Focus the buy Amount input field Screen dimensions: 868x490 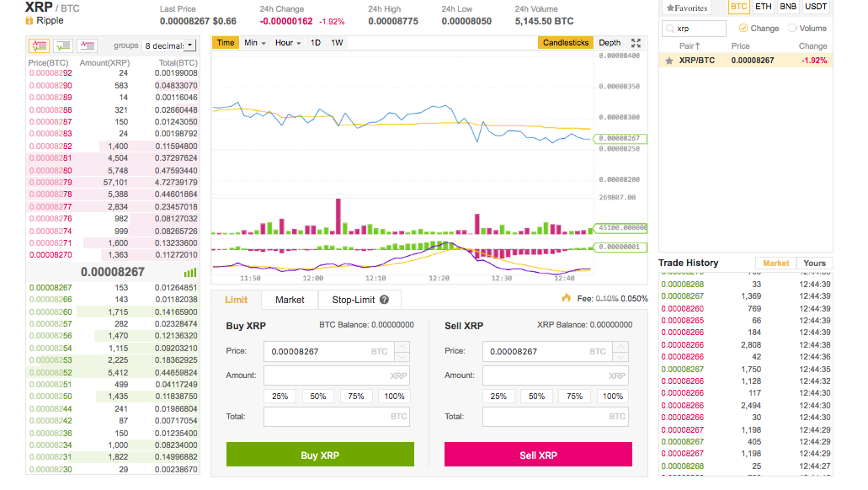[337, 375]
